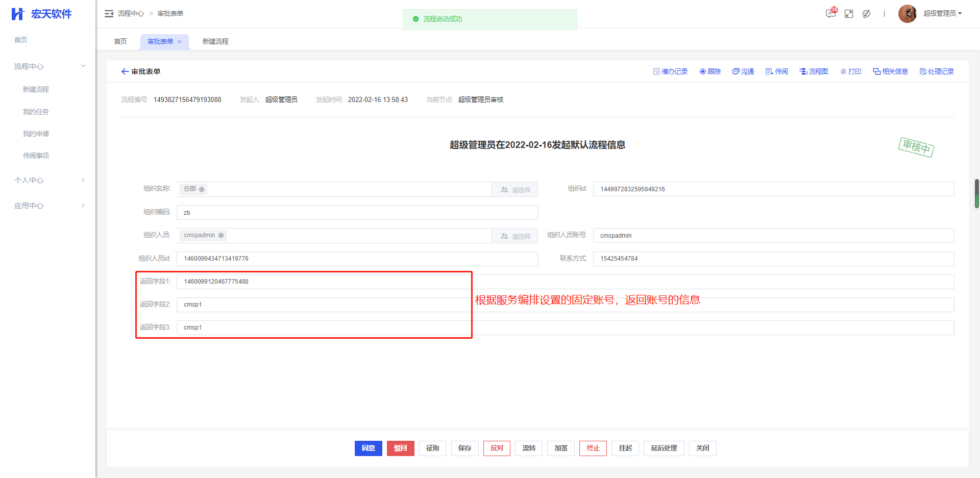The height and width of the screenshot is (478, 980).
Task: Click the 当前节点 value 超级管理员审核
Action: click(x=481, y=100)
